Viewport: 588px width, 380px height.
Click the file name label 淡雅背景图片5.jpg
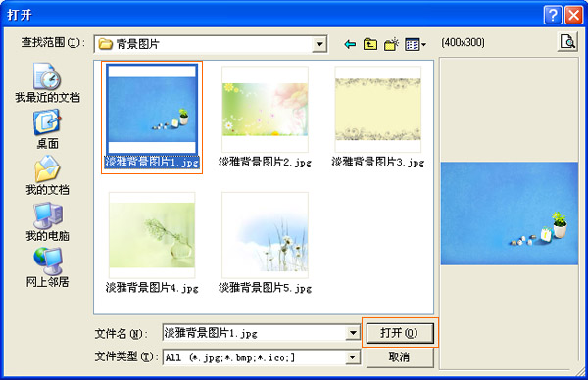coord(266,288)
